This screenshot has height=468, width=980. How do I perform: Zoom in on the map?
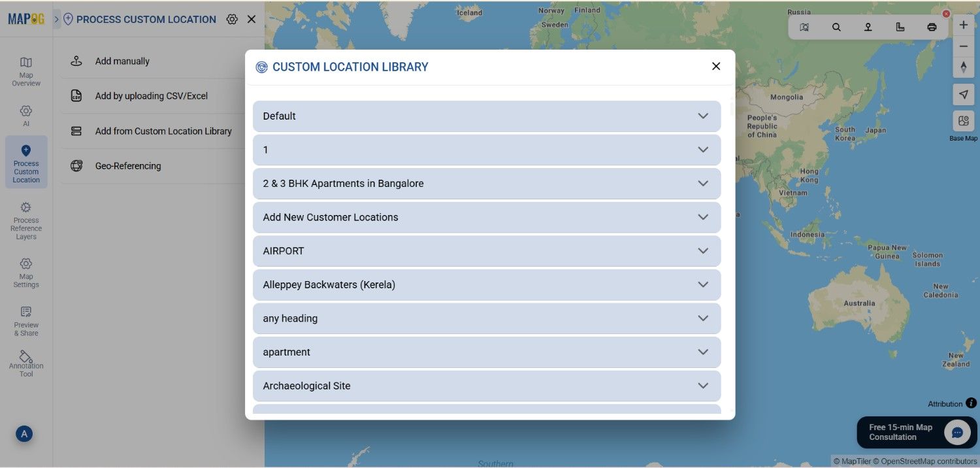[x=963, y=25]
